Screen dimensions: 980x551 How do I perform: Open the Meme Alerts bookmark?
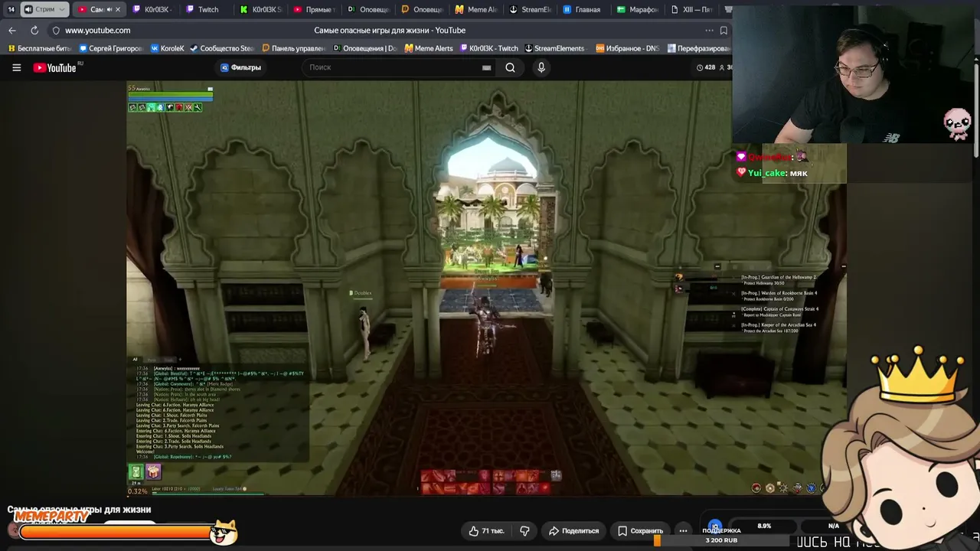point(429,48)
